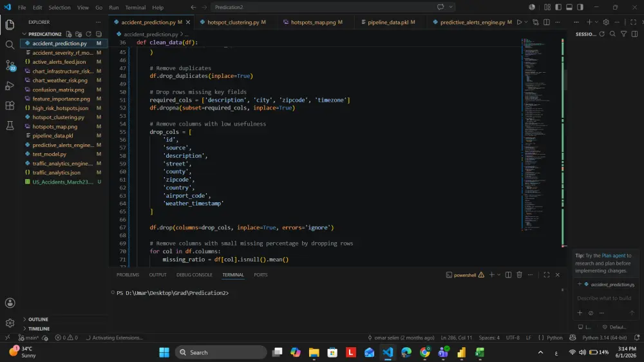This screenshot has width=644, height=362.
Task: Follow the Plan agent link
Action: tap(613, 256)
